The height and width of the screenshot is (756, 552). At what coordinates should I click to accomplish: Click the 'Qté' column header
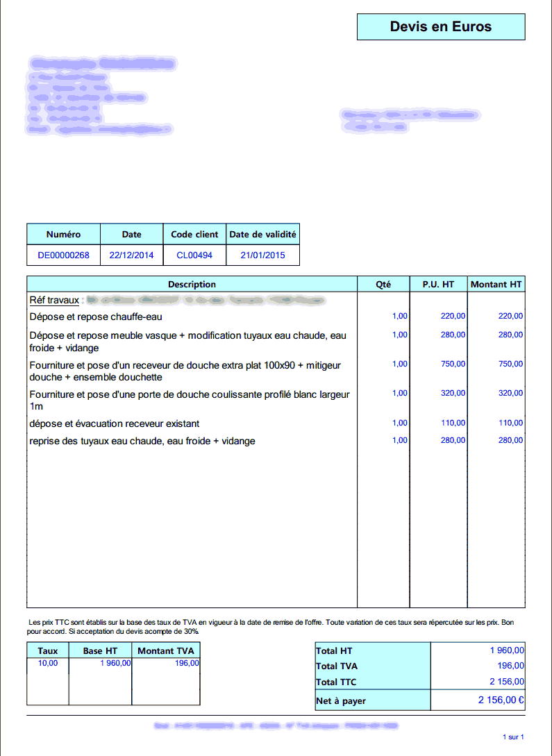pyautogui.click(x=383, y=284)
